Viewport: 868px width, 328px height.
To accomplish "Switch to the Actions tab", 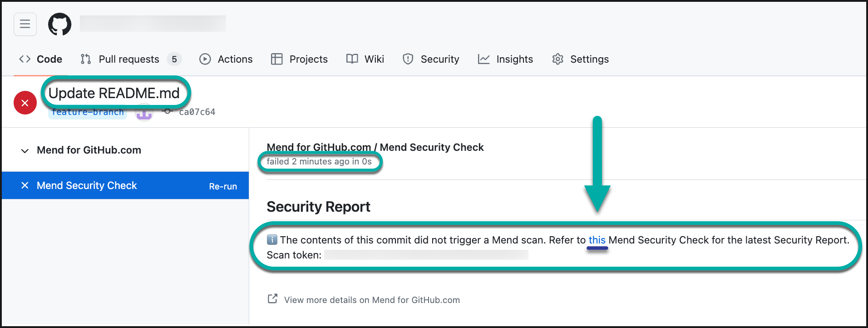I will [226, 59].
